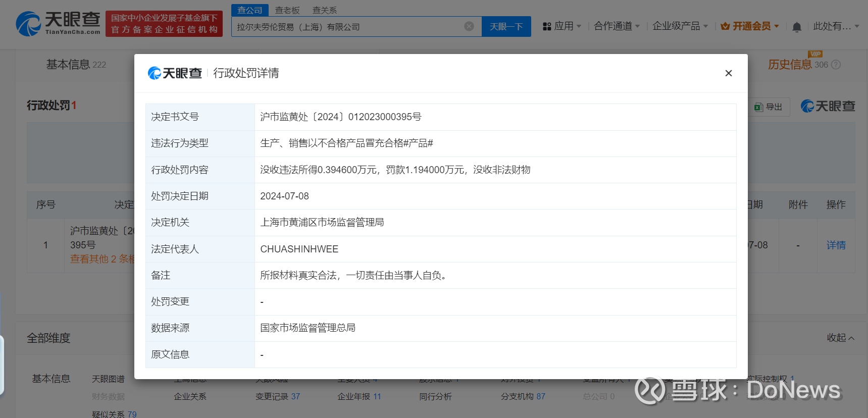Screen dimensions: 868x418
Task: Open the 历史信息 306 tab
Action: click(798, 65)
